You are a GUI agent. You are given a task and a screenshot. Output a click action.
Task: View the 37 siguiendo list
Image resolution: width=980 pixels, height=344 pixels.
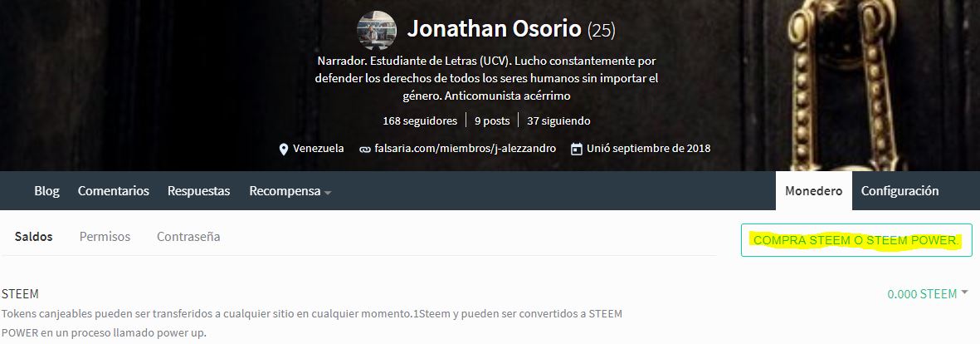pyautogui.click(x=558, y=120)
